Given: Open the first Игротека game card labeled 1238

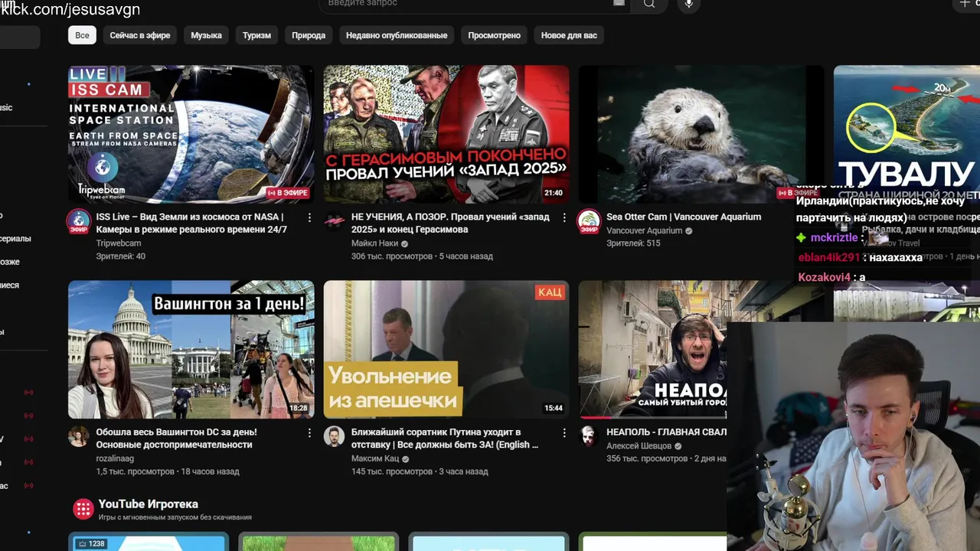Looking at the screenshot, I should tap(149, 542).
